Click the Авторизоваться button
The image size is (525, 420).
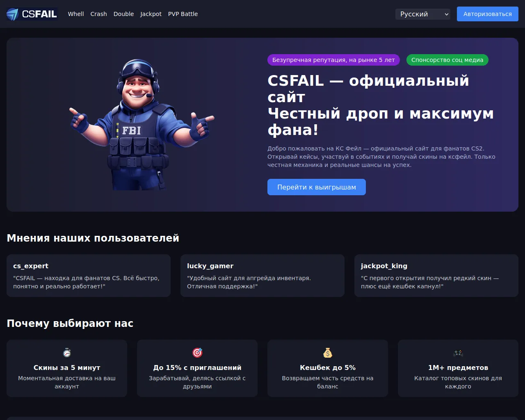(488, 14)
